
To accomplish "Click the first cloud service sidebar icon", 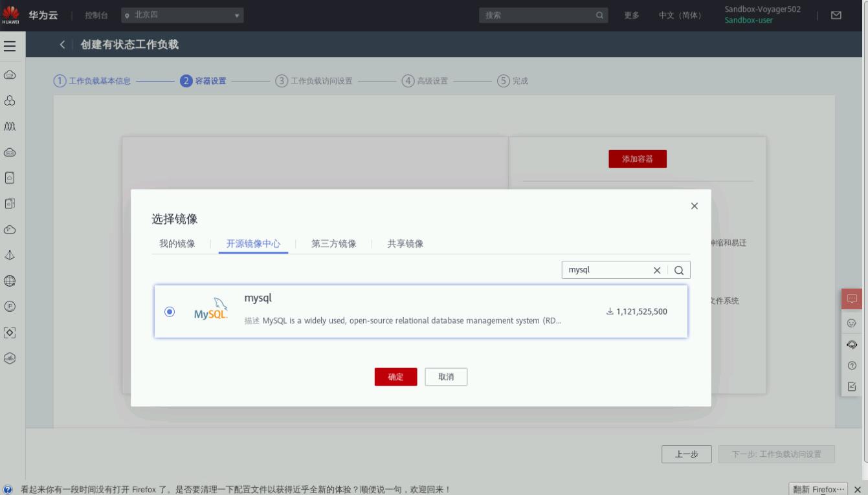I will (10, 75).
